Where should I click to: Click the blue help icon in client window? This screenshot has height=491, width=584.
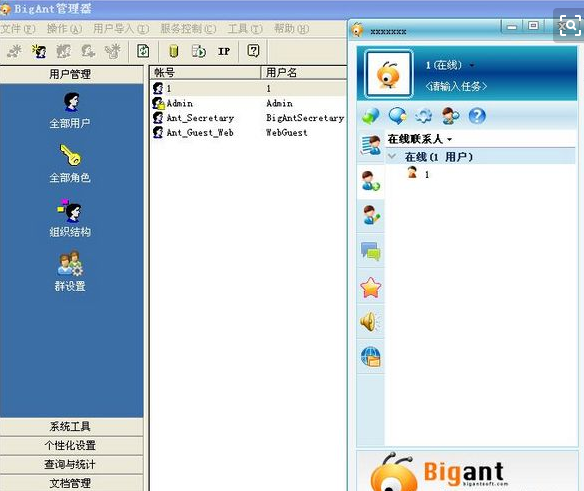pos(477,116)
